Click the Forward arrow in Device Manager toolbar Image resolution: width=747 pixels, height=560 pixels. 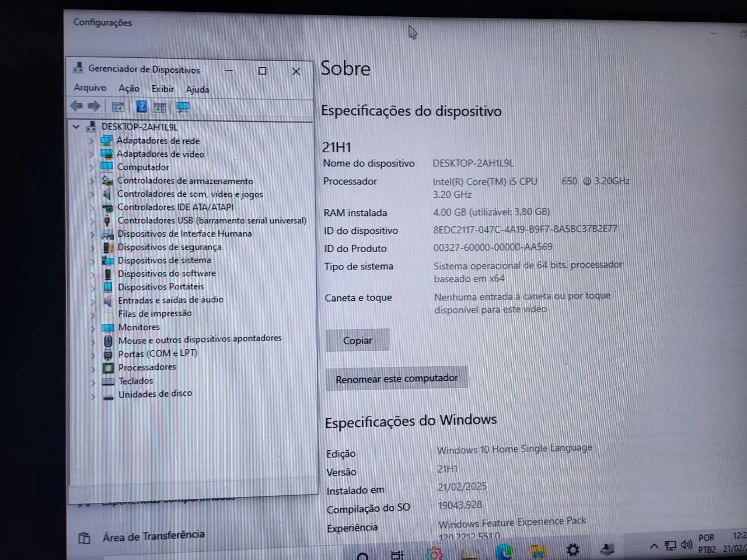(x=94, y=106)
